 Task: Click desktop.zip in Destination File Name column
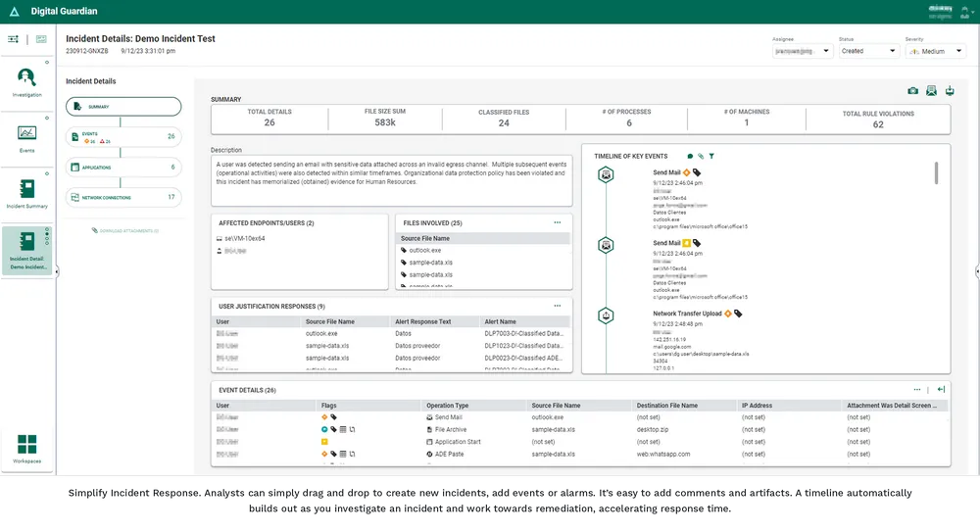653,430
